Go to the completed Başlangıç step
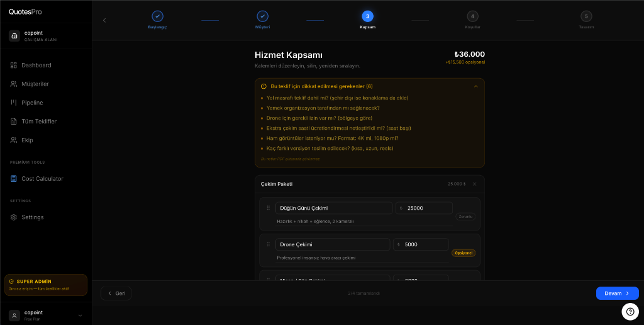 [x=157, y=16]
